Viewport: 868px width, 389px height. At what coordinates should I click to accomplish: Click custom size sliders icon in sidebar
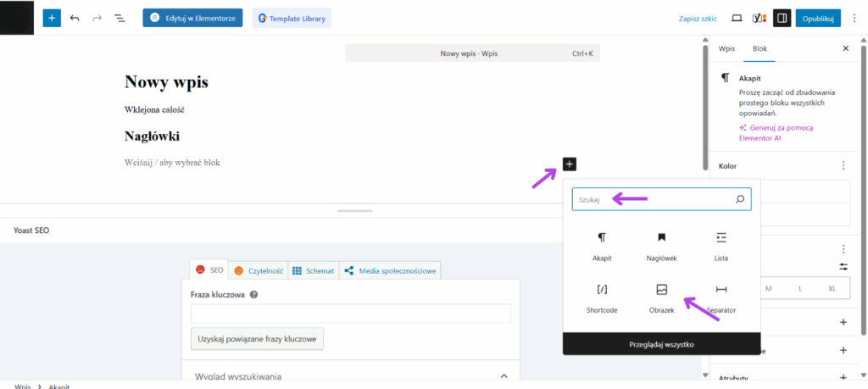pyautogui.click(x=843, y=266)
